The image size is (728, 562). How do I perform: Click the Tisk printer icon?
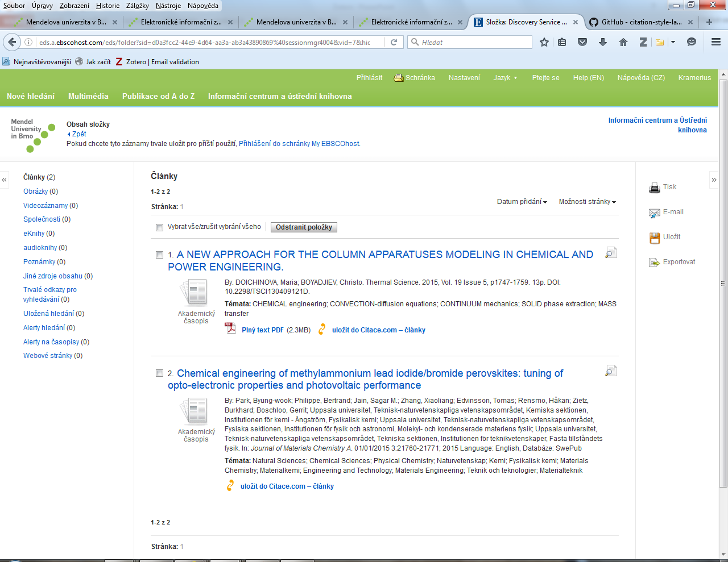(x=655, y=188)
